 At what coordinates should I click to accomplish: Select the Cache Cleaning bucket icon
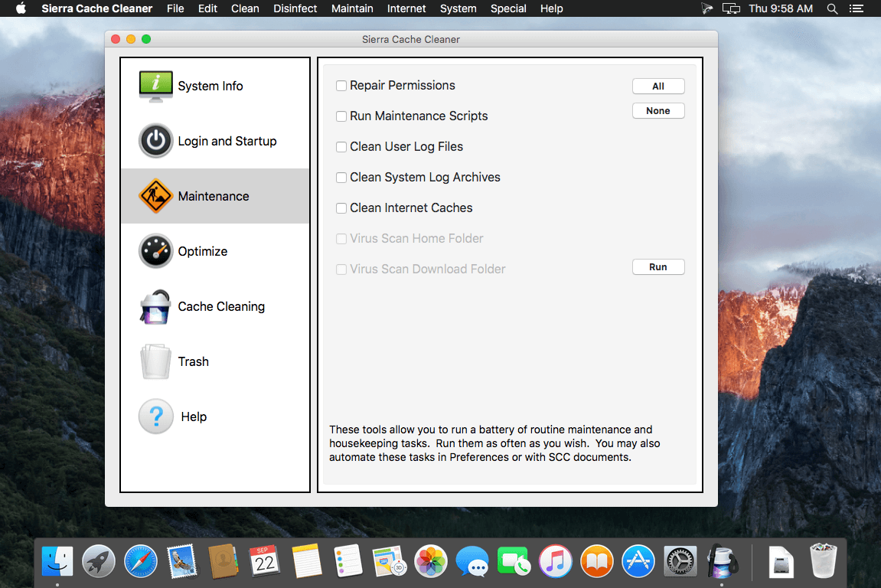[x=155, y=306]
